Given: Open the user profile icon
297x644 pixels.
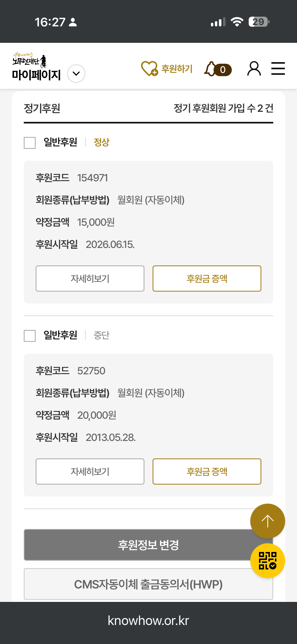Looking at the screenshot, I should click(x=254, y=68).
